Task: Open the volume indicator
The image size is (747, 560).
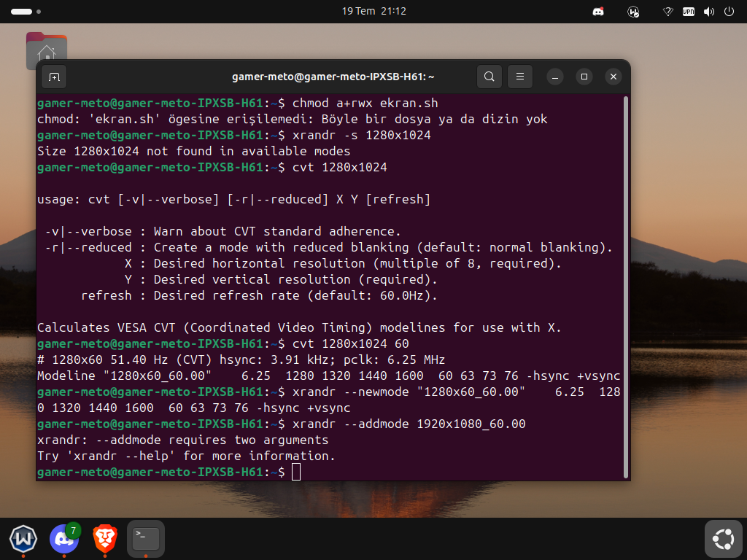Action: coord(709,12)
